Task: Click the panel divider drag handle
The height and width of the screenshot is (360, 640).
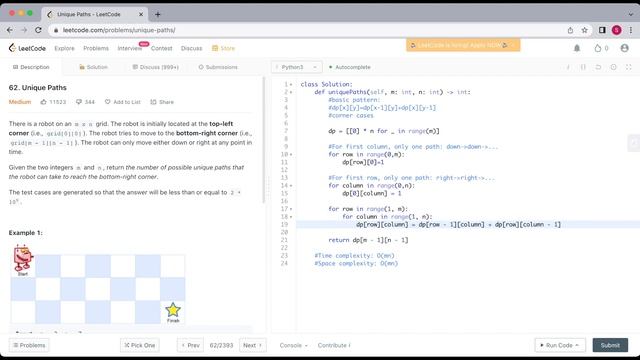Action: (x=268, y=186)
